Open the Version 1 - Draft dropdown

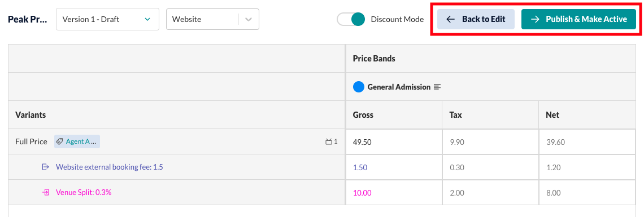tap(107, 19)
